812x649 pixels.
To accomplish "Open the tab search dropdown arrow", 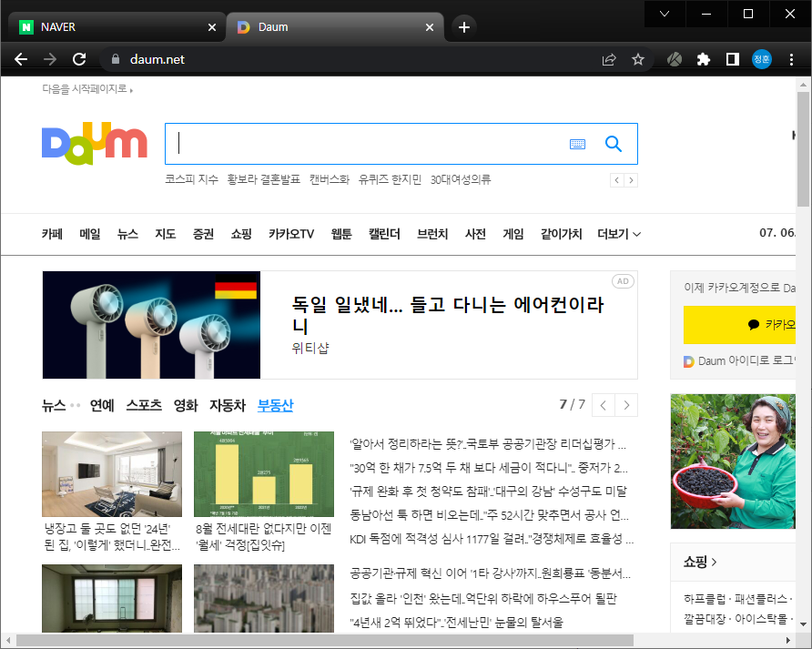I will pyautogui.click(x=665, y=14).
